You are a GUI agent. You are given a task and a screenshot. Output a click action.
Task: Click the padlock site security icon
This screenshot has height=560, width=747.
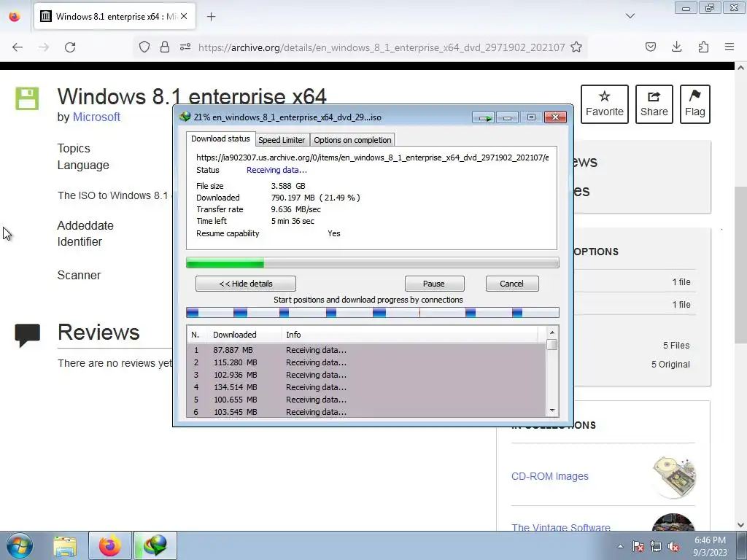164,47
